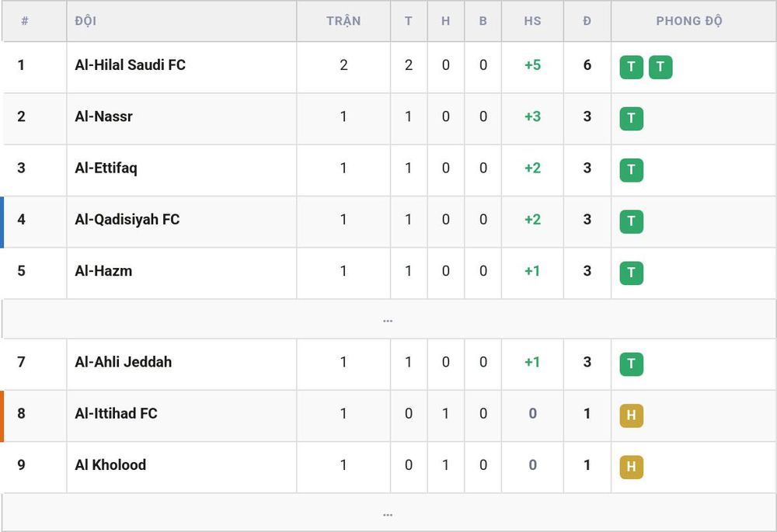
Task: Open the Al-Nassr team link
Action: [103, 116]
